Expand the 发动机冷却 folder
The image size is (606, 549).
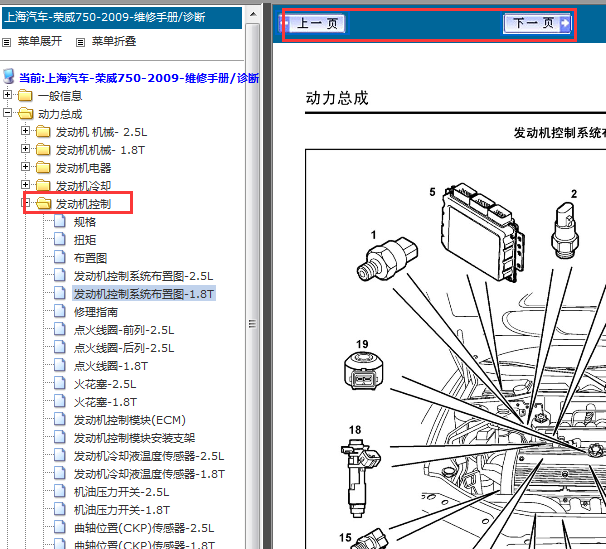pos(25,185)
